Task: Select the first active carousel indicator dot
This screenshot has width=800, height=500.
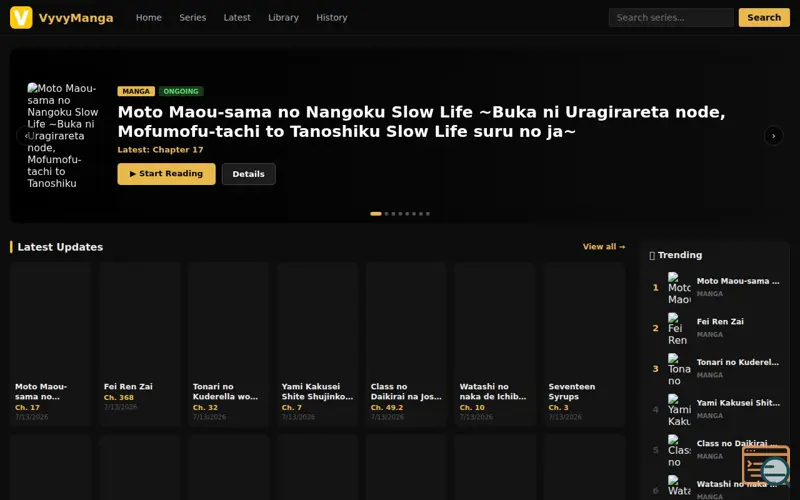Action: pos(376,214)
